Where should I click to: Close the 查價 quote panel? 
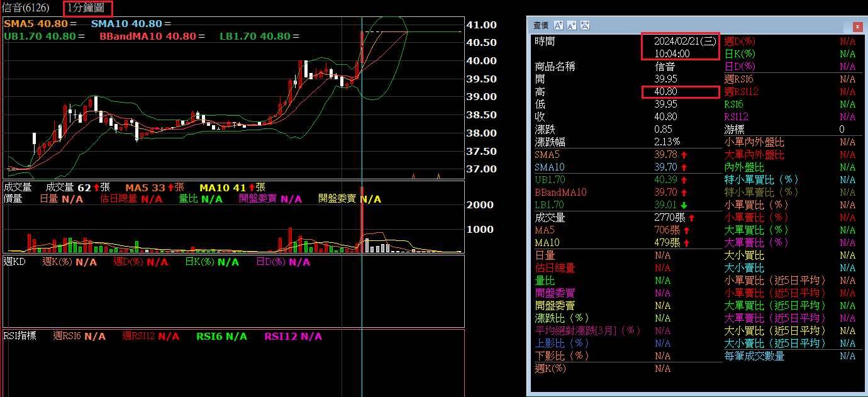tap(857, 26)
